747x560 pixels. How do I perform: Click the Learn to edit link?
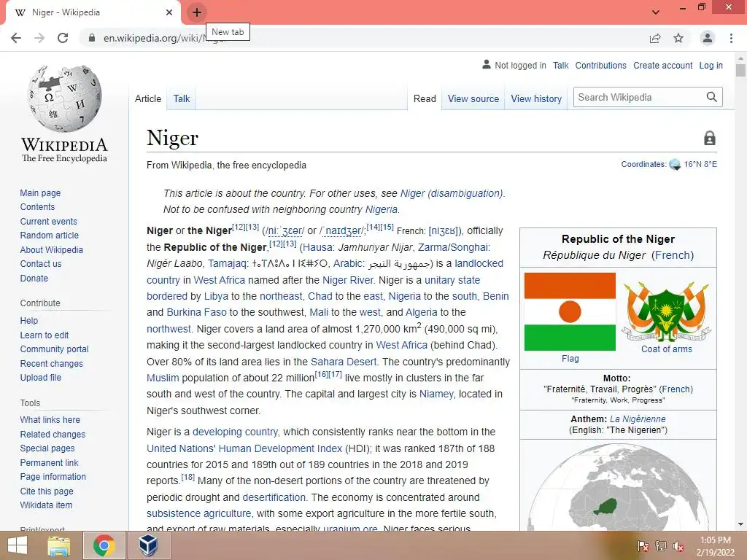point(44,335)
